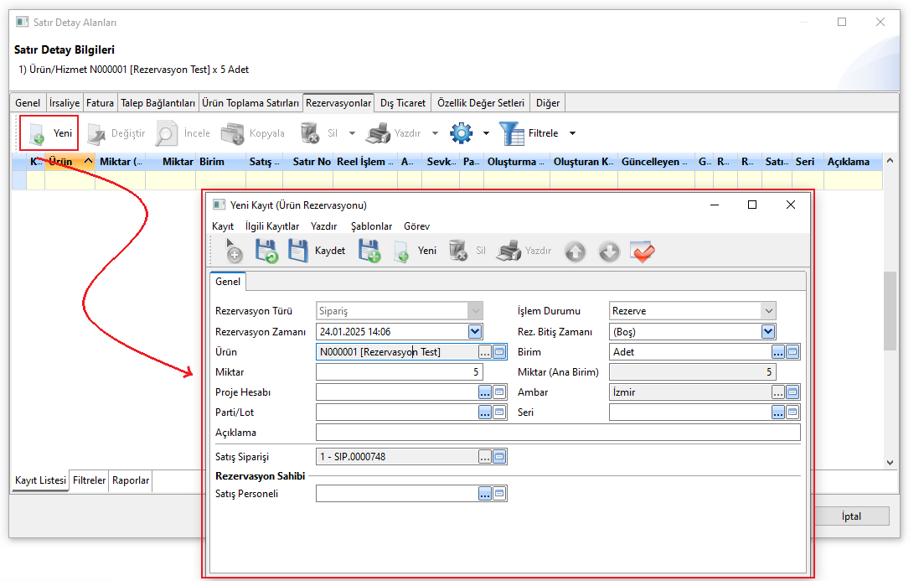Open the İlgili Kayıtlar menu

pyautogui.click(x=272, y=226)
